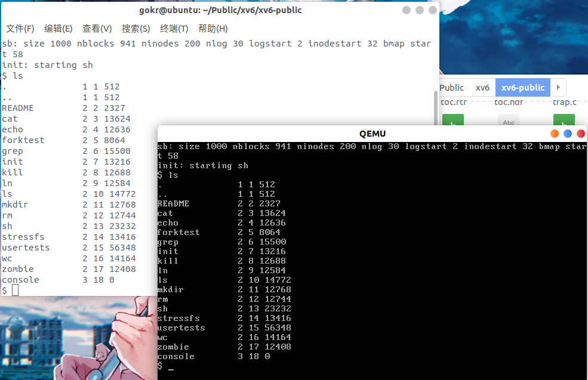Click the terminal's vertical scrollbar
The width and height of the screenshot is (588, 380).
click(x=435, y=107)
